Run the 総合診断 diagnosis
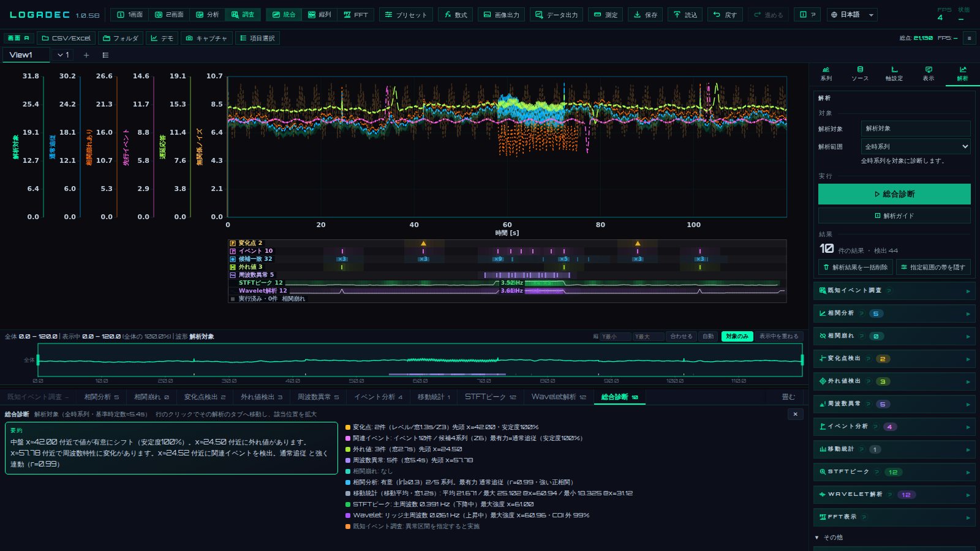This screenshot has height=551, width=980. tap(894, 194)
